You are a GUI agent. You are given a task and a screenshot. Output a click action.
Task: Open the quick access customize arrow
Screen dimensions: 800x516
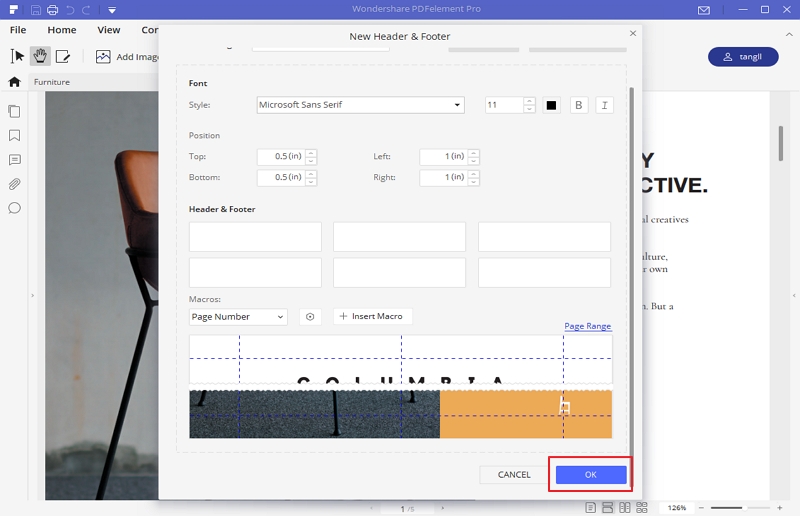click(112, 10)
